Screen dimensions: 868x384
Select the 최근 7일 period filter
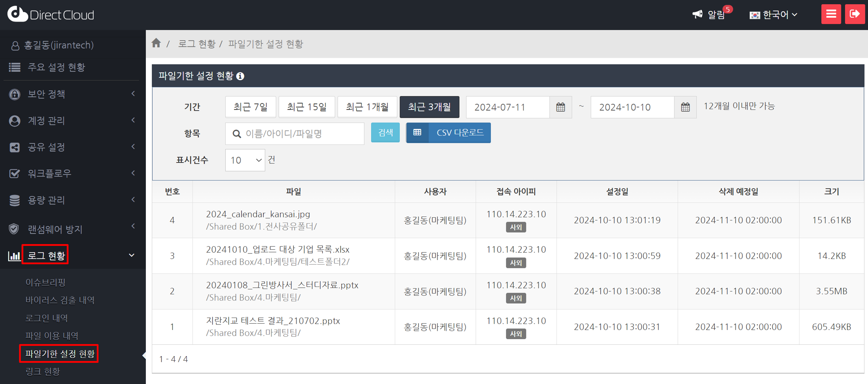tap(251, 107)
